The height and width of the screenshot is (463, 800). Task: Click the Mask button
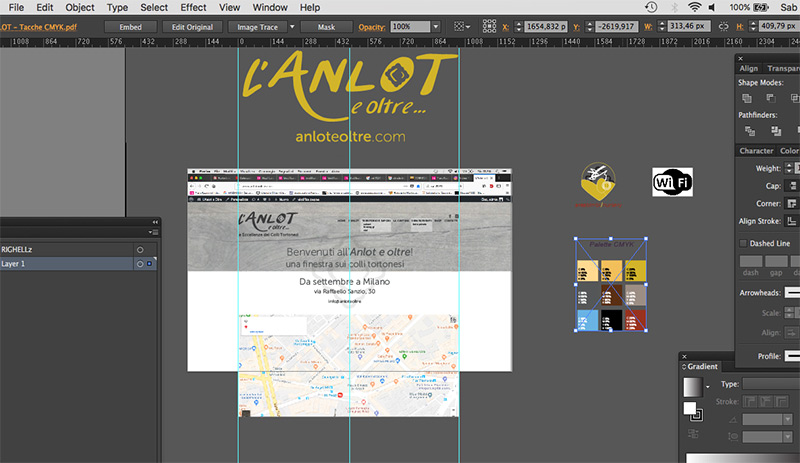(326, 27)
